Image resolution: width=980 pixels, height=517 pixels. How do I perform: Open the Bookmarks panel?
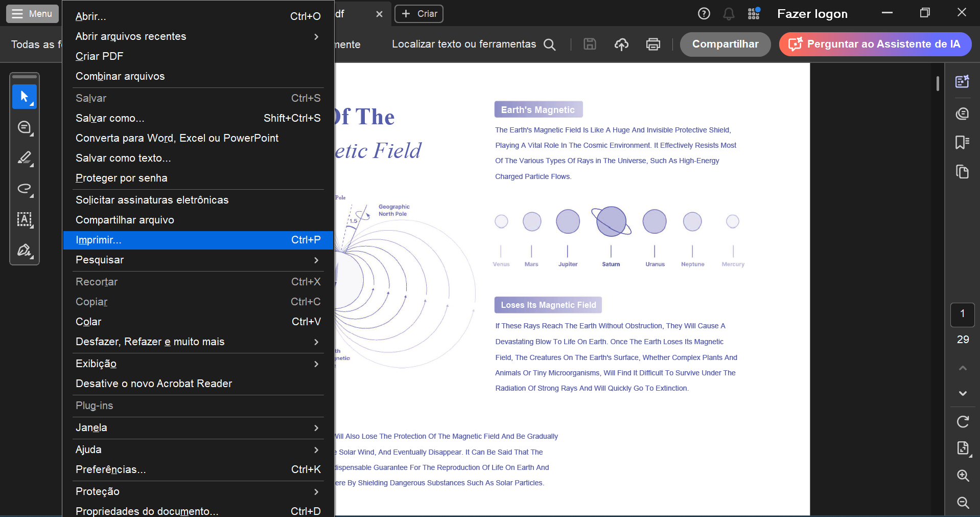click(963, 143)
